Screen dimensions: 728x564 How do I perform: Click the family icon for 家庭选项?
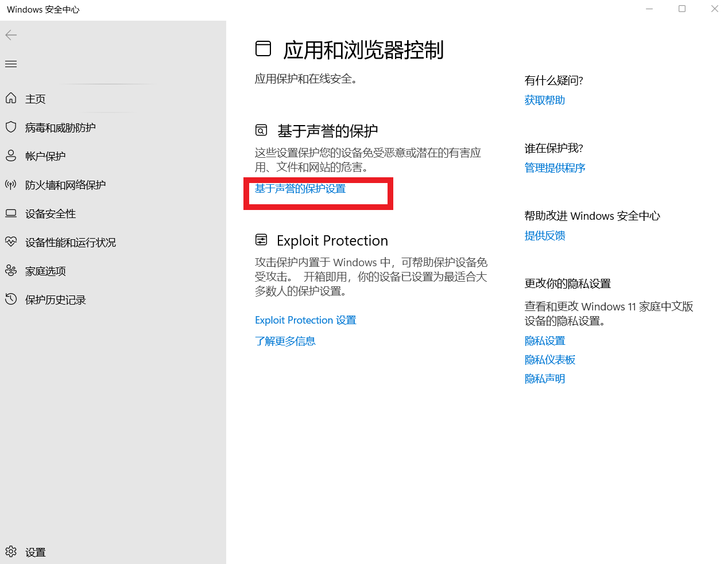11,270
